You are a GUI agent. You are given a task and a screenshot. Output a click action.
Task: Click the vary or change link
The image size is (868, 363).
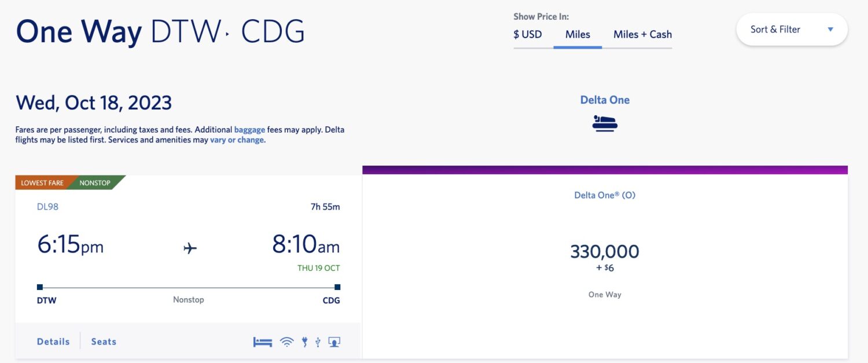click(237, 140)
